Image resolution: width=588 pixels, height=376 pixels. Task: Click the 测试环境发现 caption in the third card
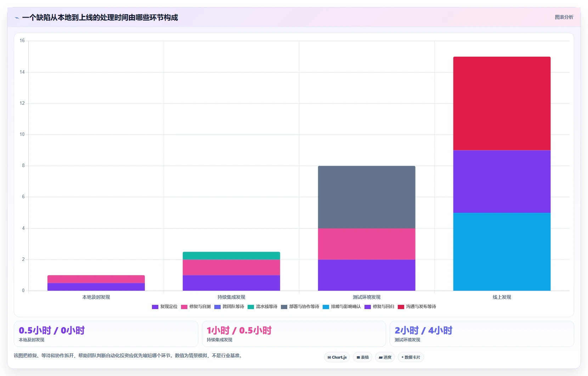(407, 340)
